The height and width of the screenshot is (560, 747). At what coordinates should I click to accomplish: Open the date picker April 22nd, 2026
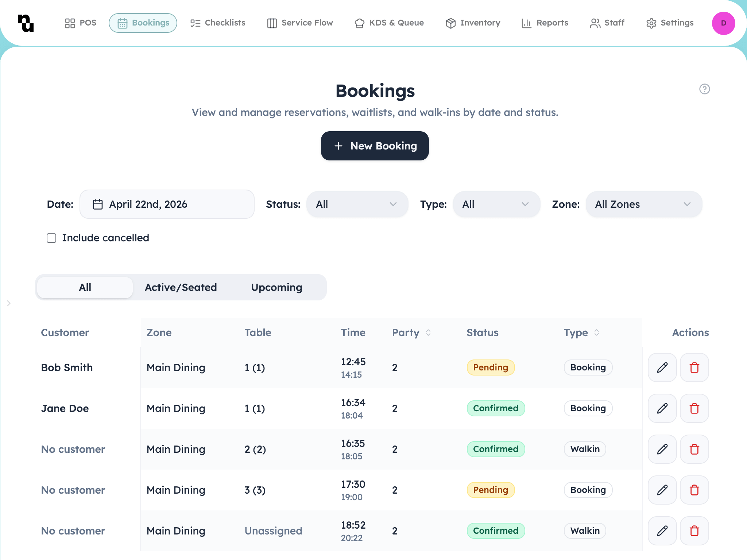(x=167, y=204)
